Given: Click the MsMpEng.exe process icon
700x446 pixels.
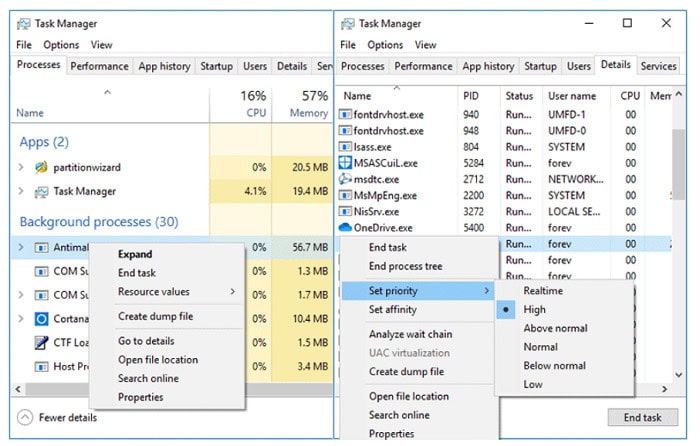Looking at the screenshot, I should pos(345,196).
